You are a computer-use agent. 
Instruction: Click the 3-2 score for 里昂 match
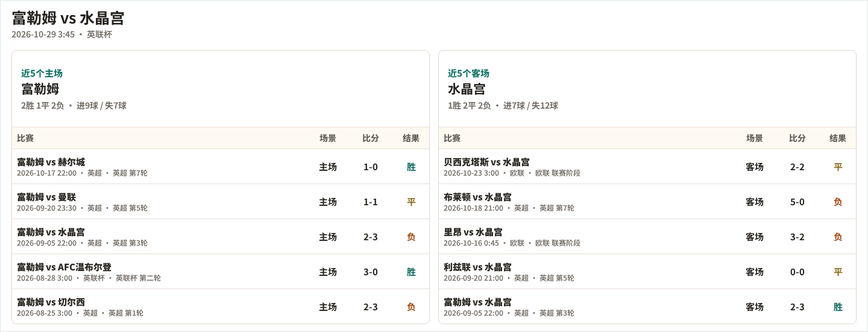797,237
